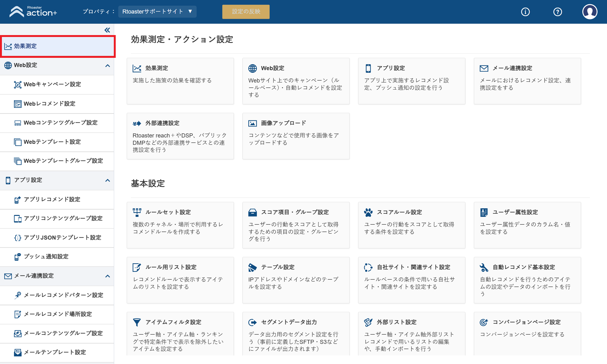Click the 効果測定 chart icon in sidebar
607x364 pixels.
(8, 46)
